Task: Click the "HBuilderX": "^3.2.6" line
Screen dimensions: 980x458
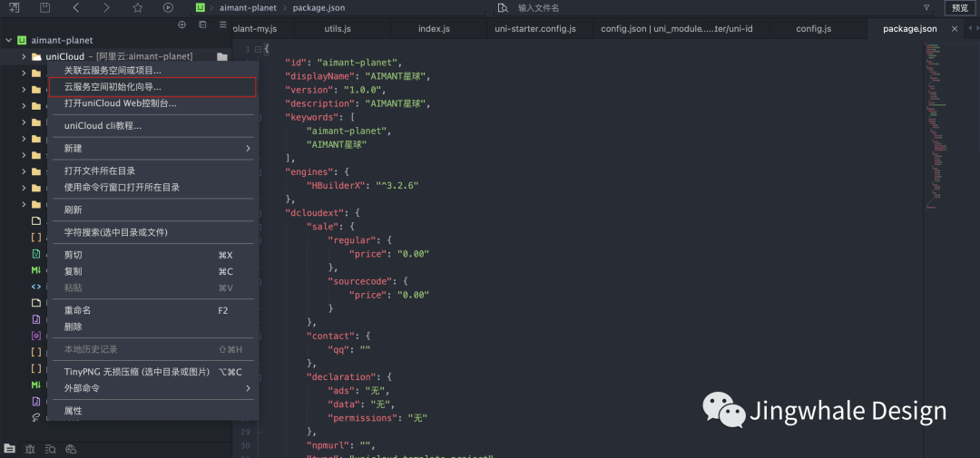Action: (x=362, y=186)
